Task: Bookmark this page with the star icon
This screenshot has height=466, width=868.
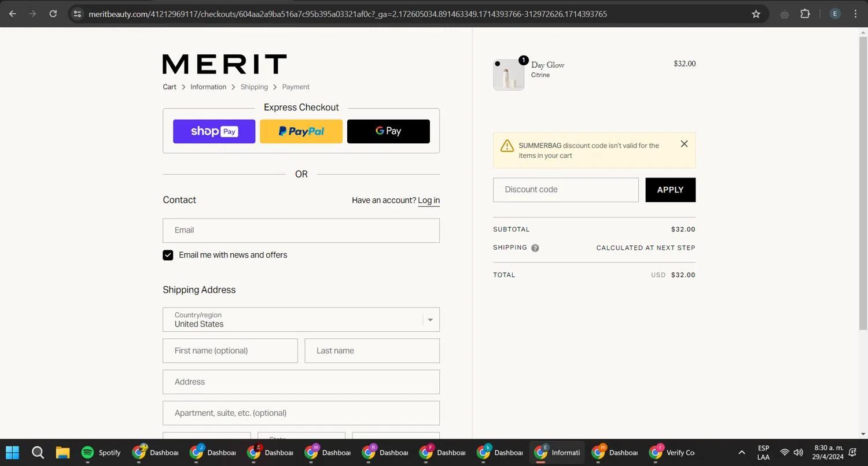Action: tap(756, 14)
